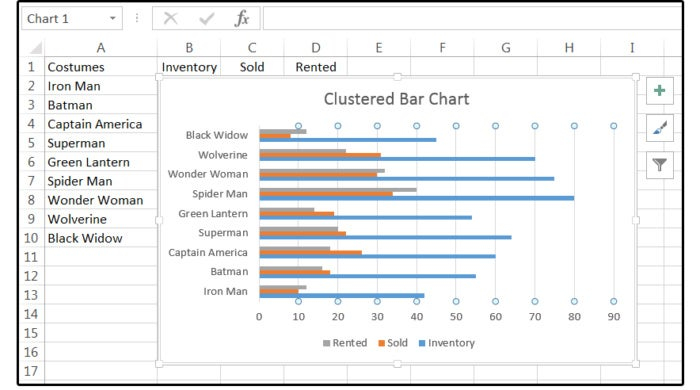Click the 50 value on horizontal axis
700x390 pixels.
(x=456, y=317)
